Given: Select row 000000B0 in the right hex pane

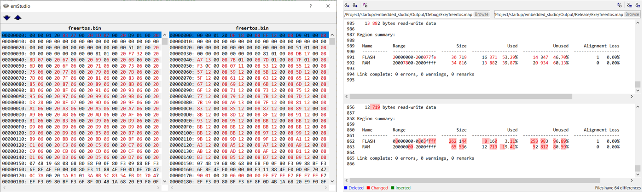Looking at the screenshot, I should (x=249, y=102).
